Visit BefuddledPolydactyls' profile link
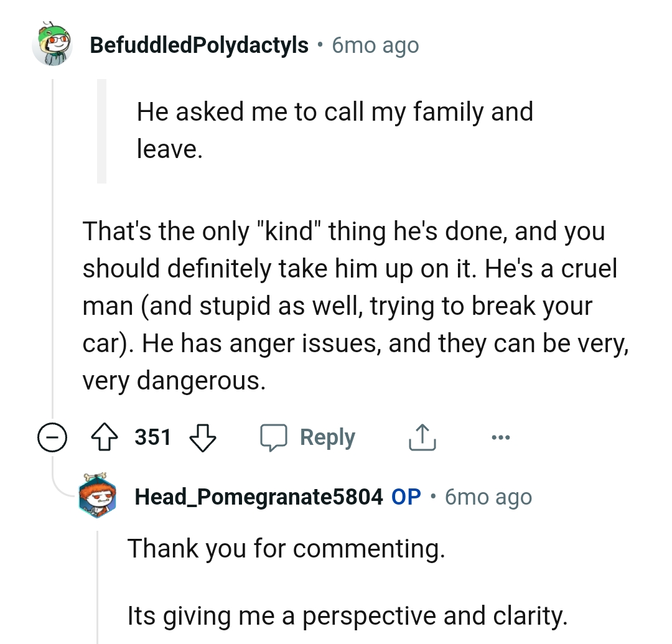 coord(199,45)
